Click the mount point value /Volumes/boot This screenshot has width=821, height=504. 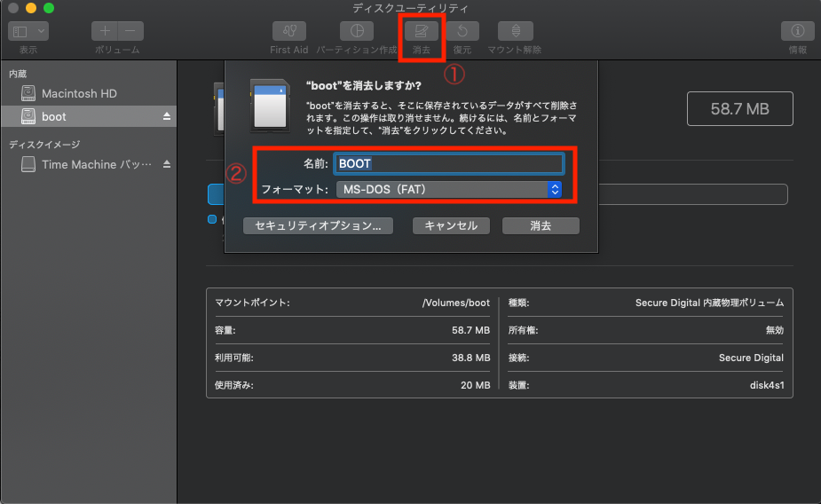point(455,303)
